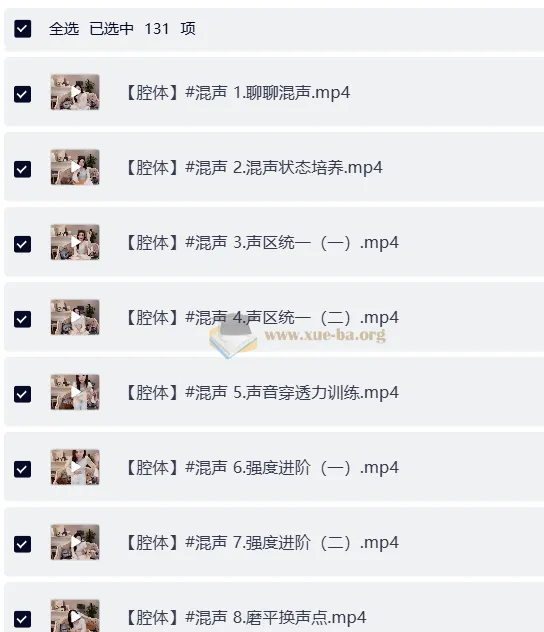The width and height of the screenshot is (544, 632).
Task: Deselect the 7.强度进阶（二）.mp4 checkbox
Action: coord(23,544)
